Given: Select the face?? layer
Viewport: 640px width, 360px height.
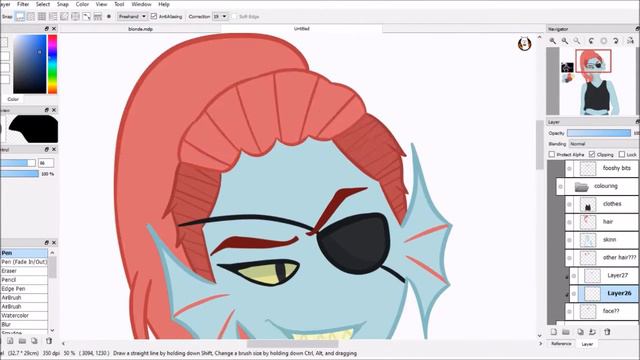Looking at the screenshot, I should 601,311.
